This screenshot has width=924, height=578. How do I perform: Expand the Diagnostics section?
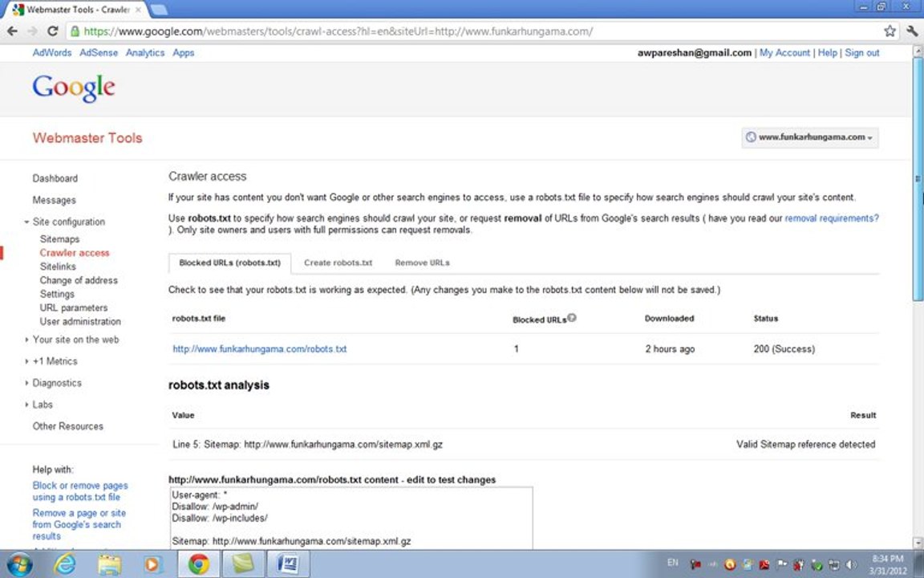coord(26,383)
